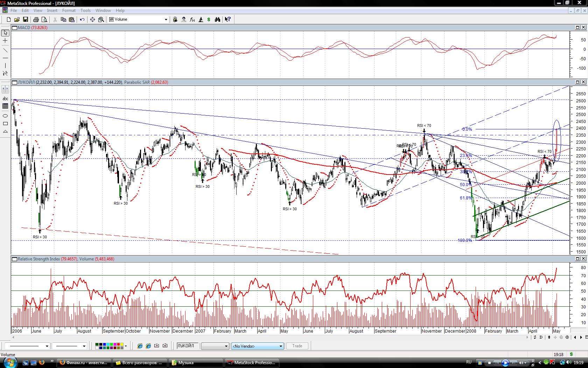Copy using the toolbar Copy icon

click(63, 20)
